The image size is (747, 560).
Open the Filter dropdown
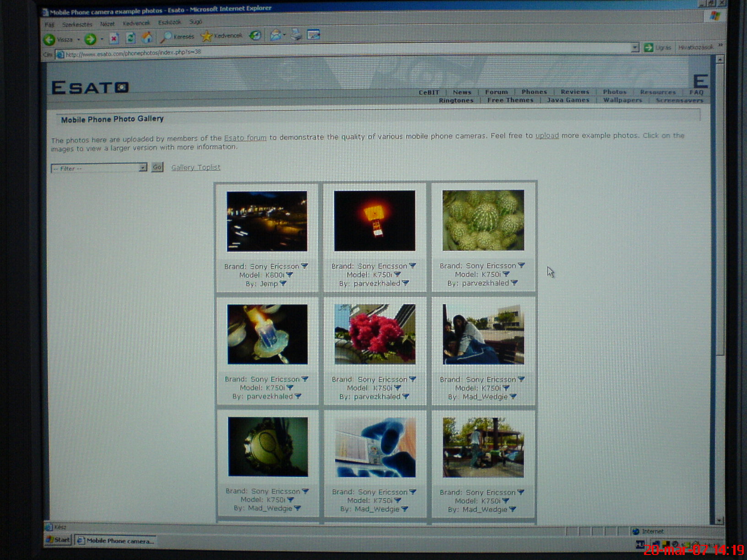click(99, 168)
